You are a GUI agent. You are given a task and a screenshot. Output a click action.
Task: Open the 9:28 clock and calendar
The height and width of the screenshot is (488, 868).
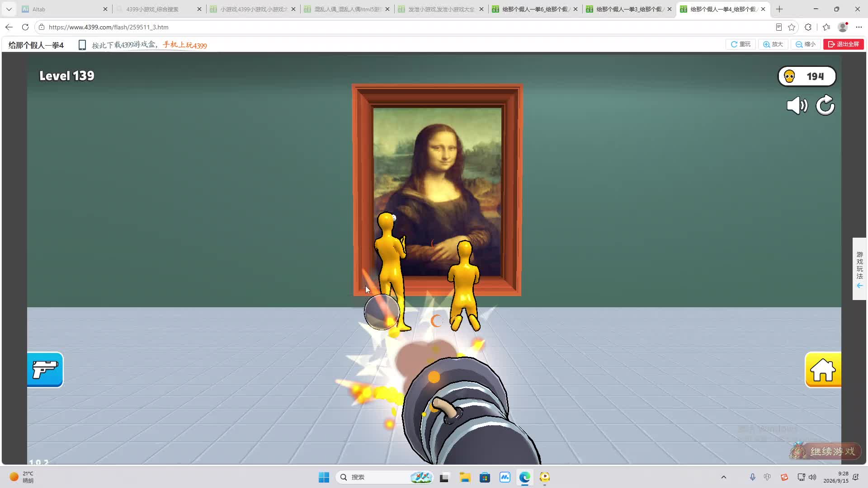point(835,477)
